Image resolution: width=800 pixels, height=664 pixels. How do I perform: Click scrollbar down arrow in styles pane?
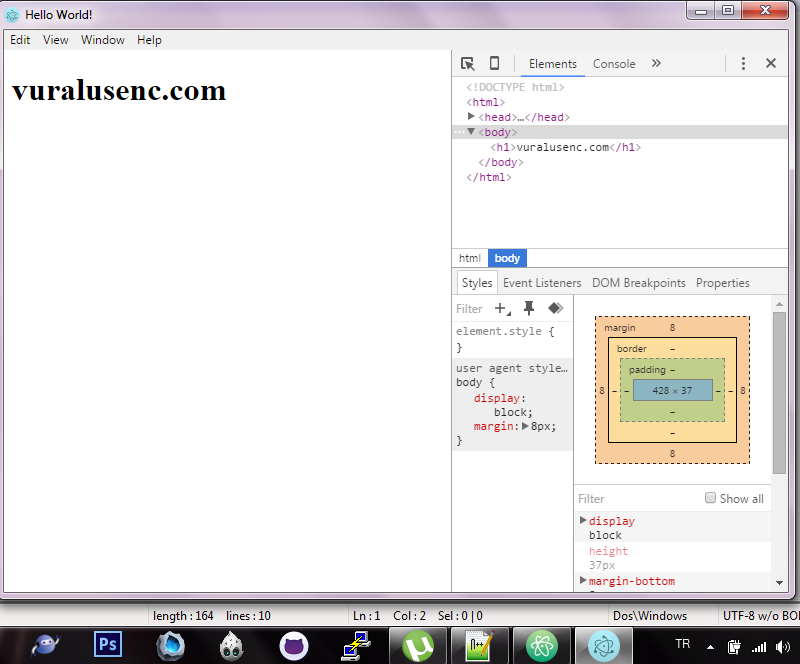[779, 582]
